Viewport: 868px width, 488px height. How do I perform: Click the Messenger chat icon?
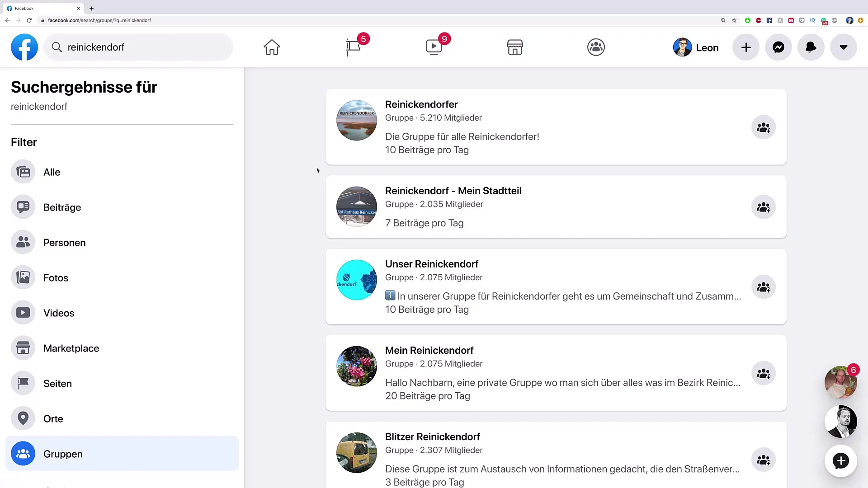point(778,47)
